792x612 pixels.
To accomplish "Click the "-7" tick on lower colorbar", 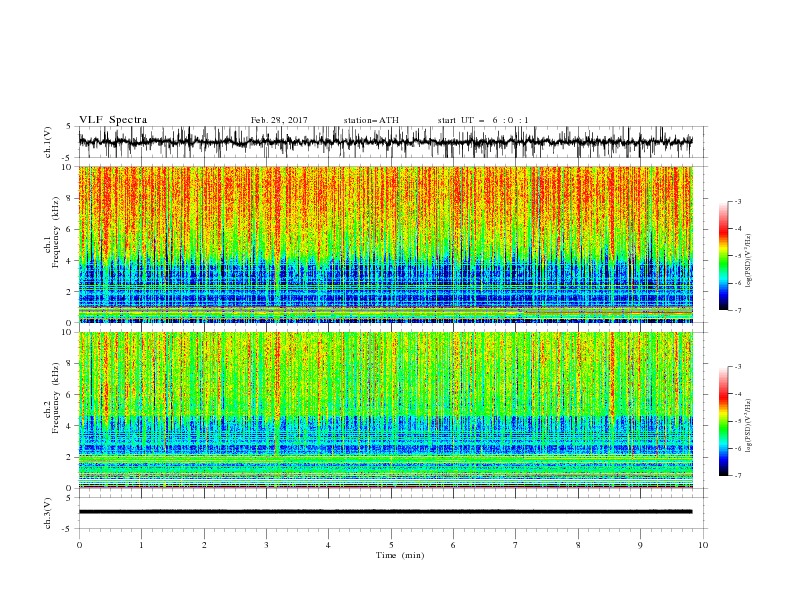I will (x=738, y=476).
